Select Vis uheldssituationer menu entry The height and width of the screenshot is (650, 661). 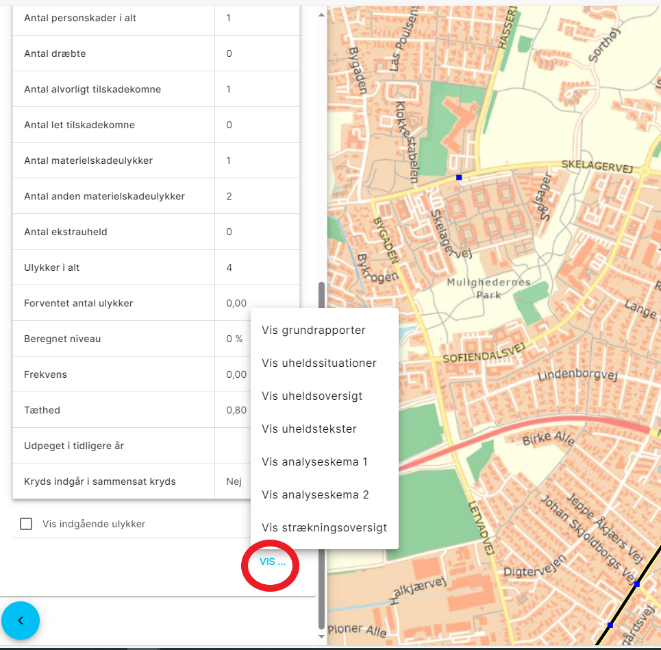(x=319, y=363)
